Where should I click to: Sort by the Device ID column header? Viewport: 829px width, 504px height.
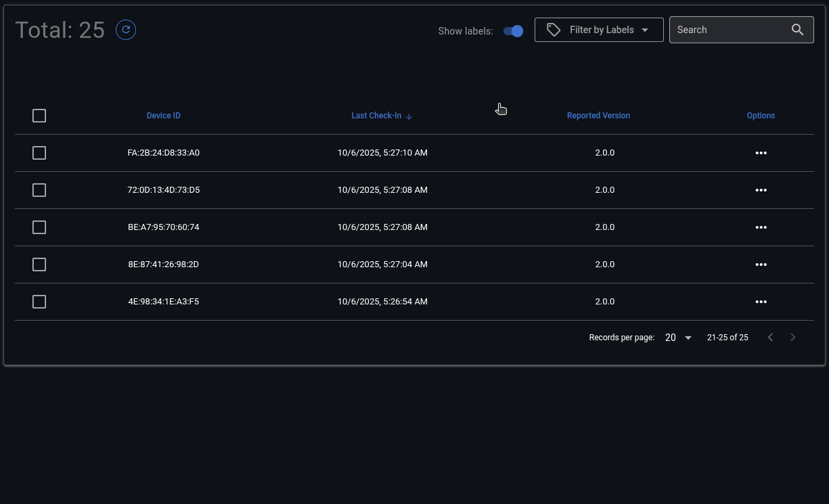pyautogui.click(x=163, y=116)
